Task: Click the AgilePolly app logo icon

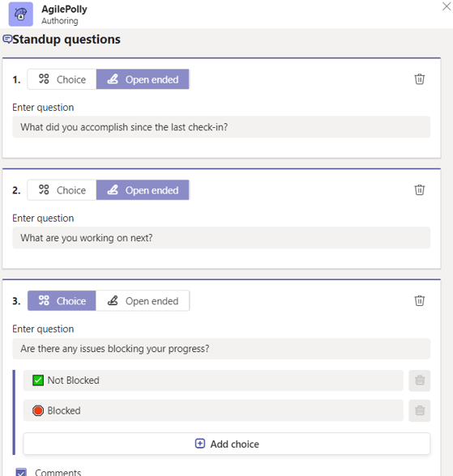Action: [20, 15]
